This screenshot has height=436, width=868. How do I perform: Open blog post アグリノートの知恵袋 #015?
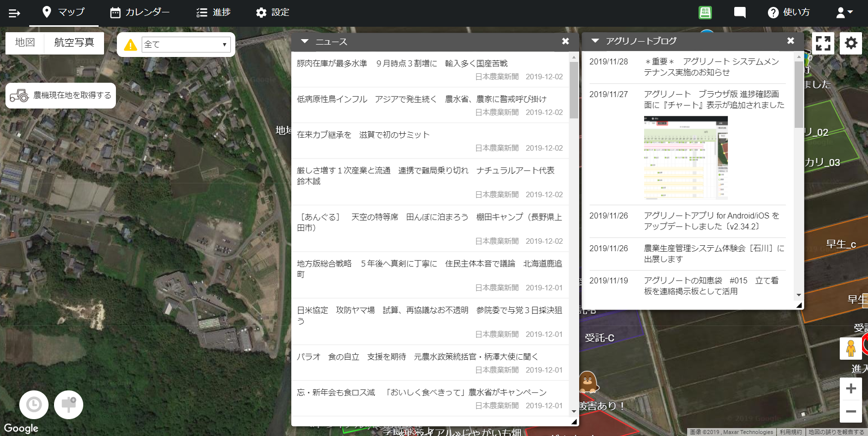[x=711, y=286]
